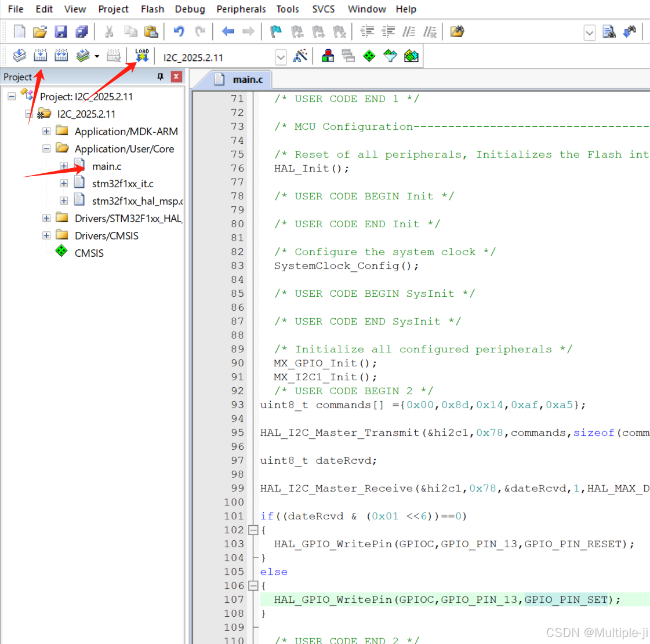Select CMSIS component in project tree
Viewport: 650px width, 644px height.
point(89,253)
